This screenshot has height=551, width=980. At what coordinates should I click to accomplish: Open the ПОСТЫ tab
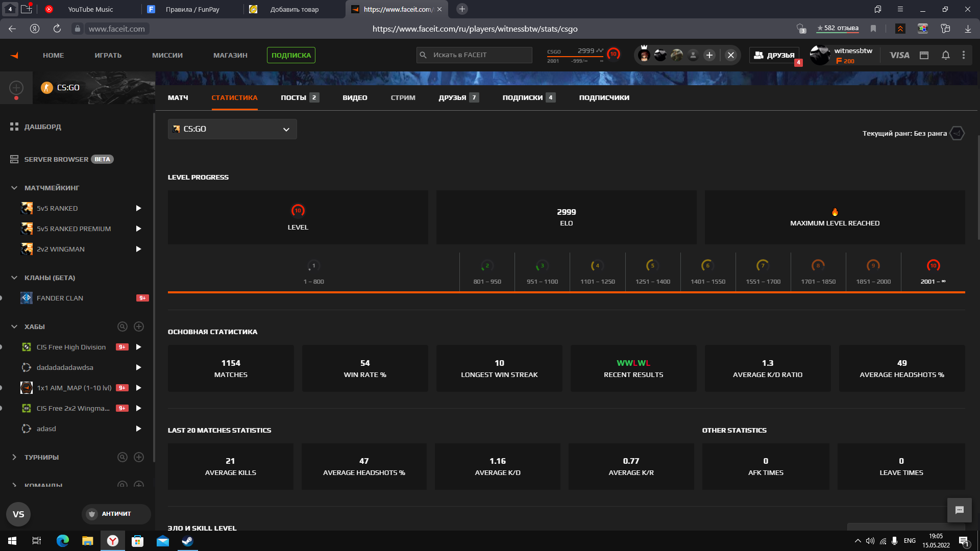[x=300, y=97]
